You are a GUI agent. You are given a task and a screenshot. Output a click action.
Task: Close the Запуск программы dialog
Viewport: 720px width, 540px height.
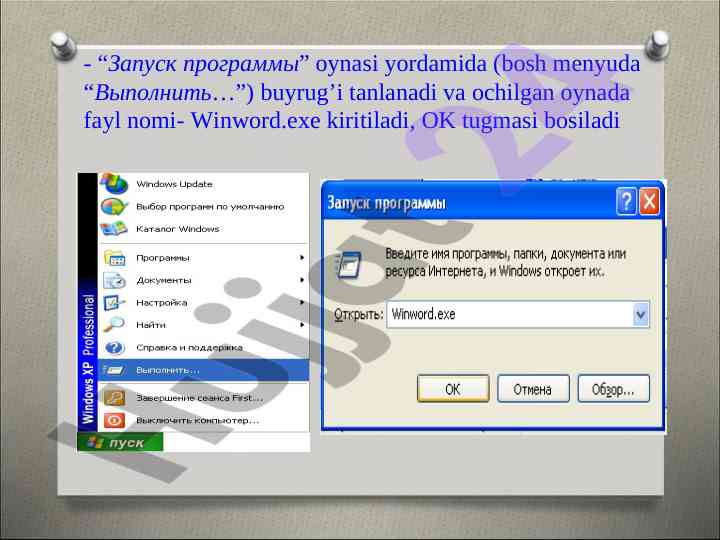click(x=649, y=201)
